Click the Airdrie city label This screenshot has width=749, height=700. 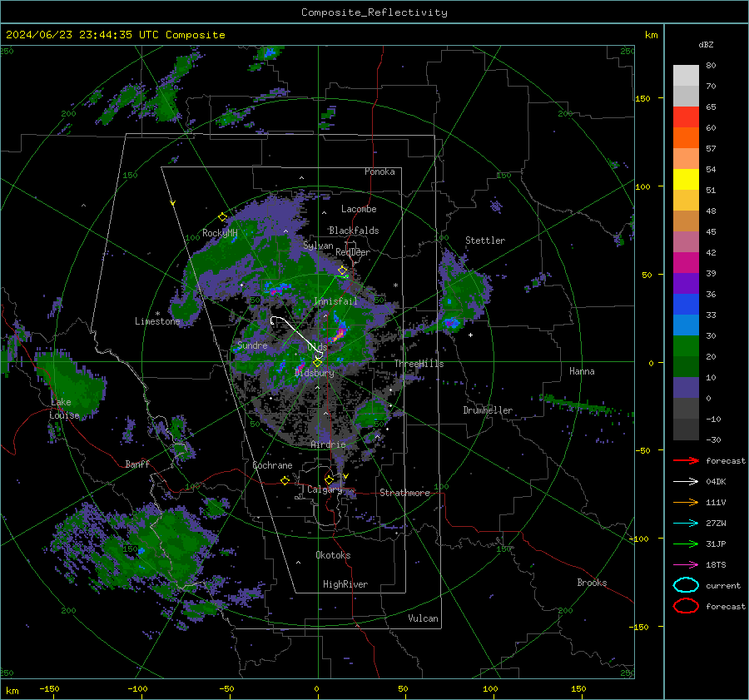[328, 444]
